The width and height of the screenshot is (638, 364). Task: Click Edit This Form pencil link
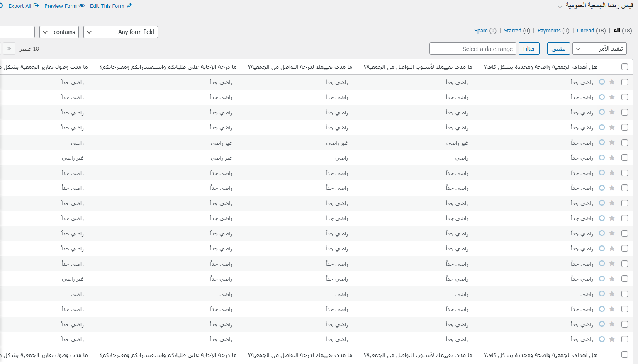pyautogui.click(x=111, y=6)
